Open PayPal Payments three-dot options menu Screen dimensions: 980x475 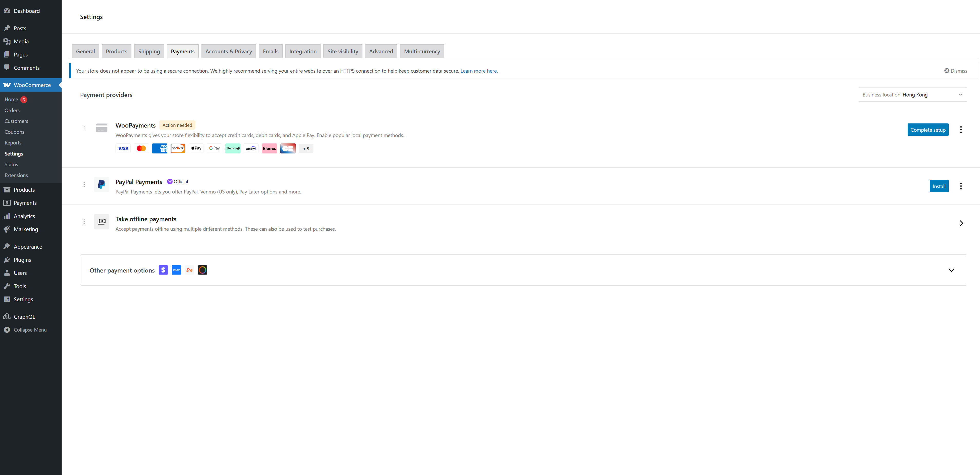tap(960, 186)
